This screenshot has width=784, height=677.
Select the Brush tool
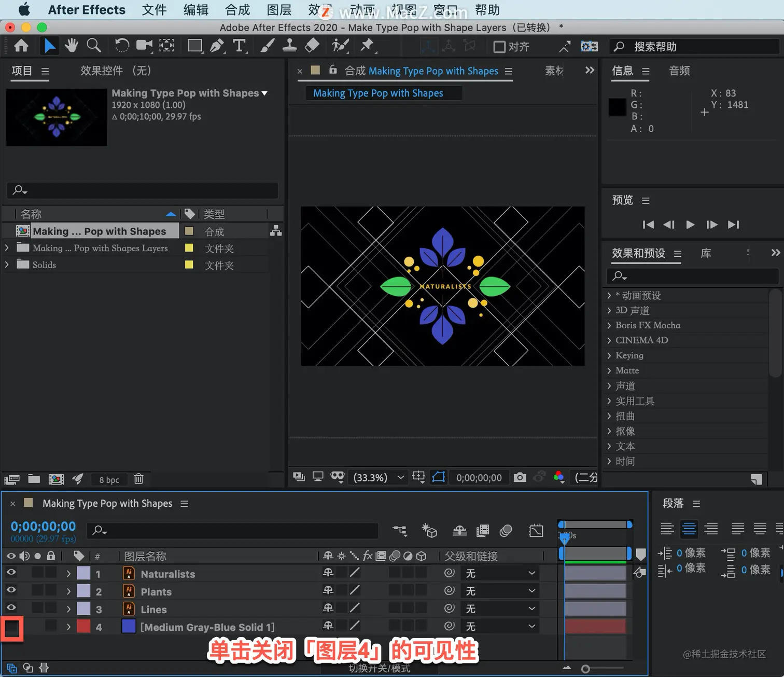[267, 46]
